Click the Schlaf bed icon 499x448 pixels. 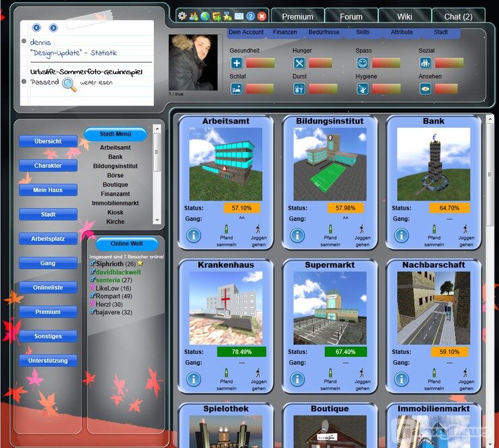pos(236,89)
